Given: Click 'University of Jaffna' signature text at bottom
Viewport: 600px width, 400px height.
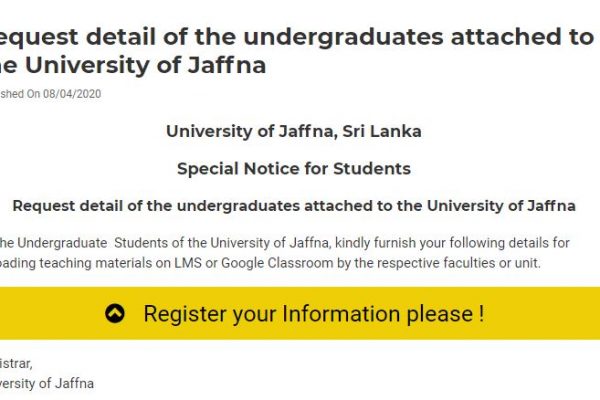Looking at the screenshot, I should point(47,383).
